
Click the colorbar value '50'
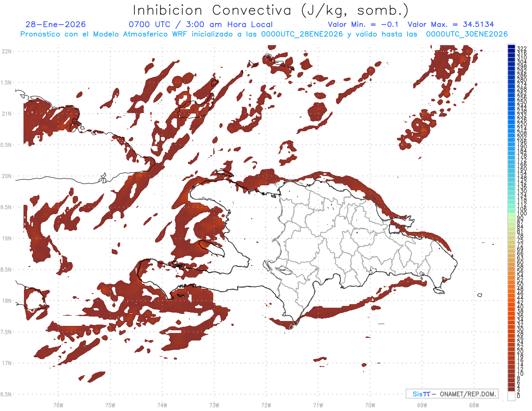coord(520,285)
